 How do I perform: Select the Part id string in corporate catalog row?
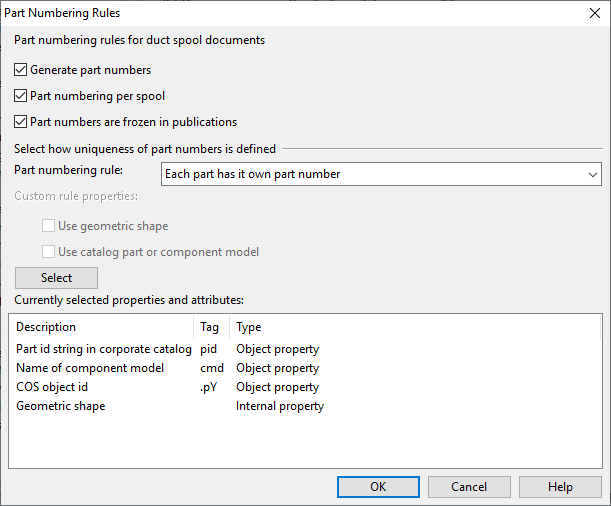(103, 349)
